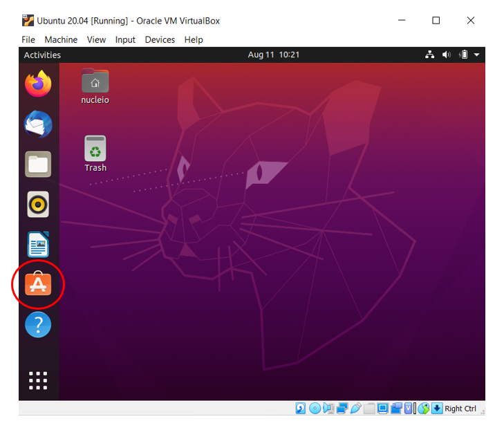The width and height of the screenshot is (504, 430).
Task: Open Firefox from the Ubuntu dock
Action: click(38, 84)
